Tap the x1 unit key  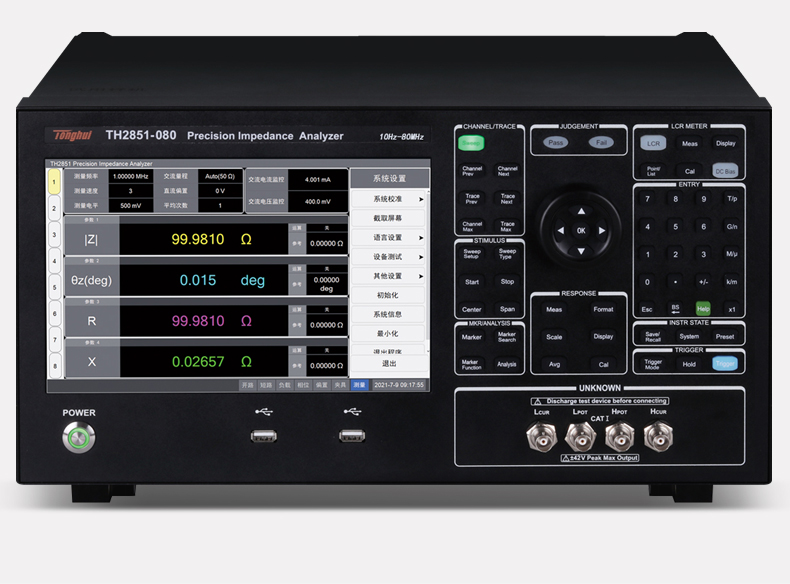click(732, 309)
